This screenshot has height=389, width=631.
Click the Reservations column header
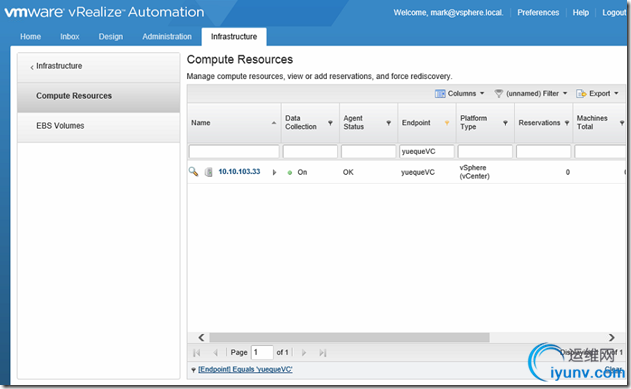coord(543,123)
